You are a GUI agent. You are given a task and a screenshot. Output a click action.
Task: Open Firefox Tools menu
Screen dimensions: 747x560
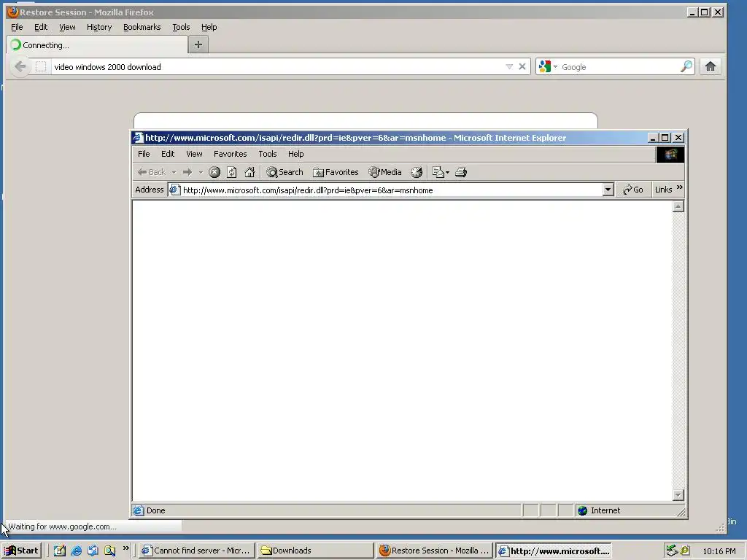pyautogui.click(x=181, y=27)
